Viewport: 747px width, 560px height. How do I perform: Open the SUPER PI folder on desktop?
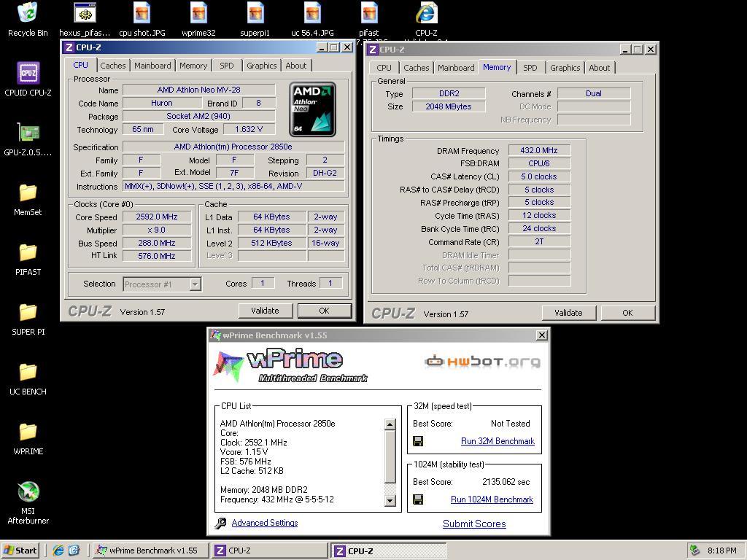[x=28, y=319]
